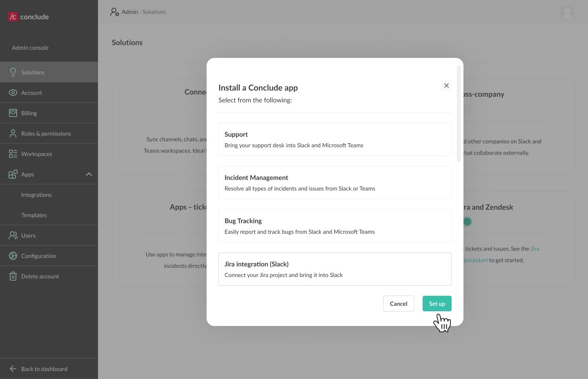Click the Admin breadcrumb
Viewport: 588px width, 379px height.
129,12
